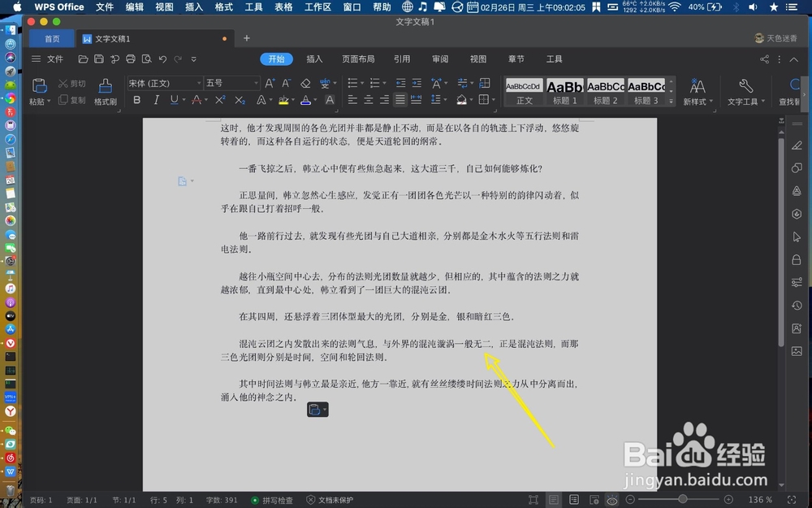Click the 文件 file menu button
The width and height of the screenshot is (812, 508).
click(x=48, y=59)
